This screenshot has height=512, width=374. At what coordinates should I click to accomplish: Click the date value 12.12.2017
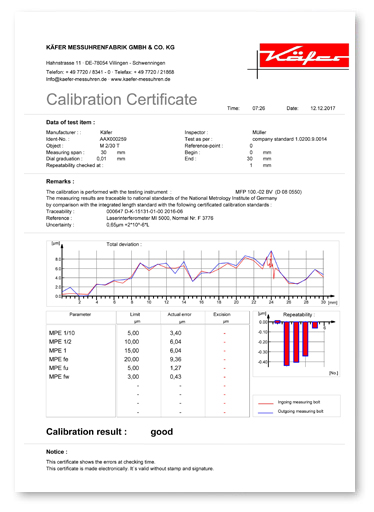point(323,108)
